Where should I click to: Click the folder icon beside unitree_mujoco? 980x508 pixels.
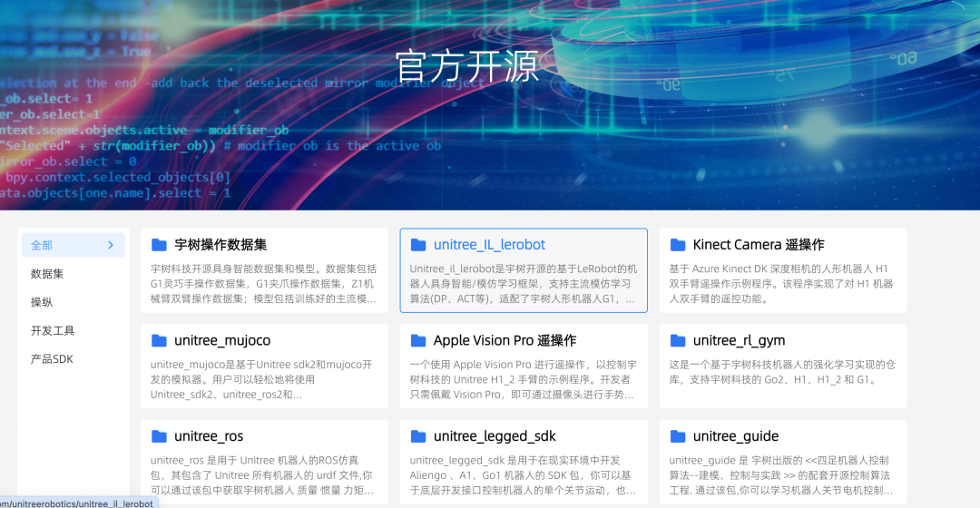[160, 340]
